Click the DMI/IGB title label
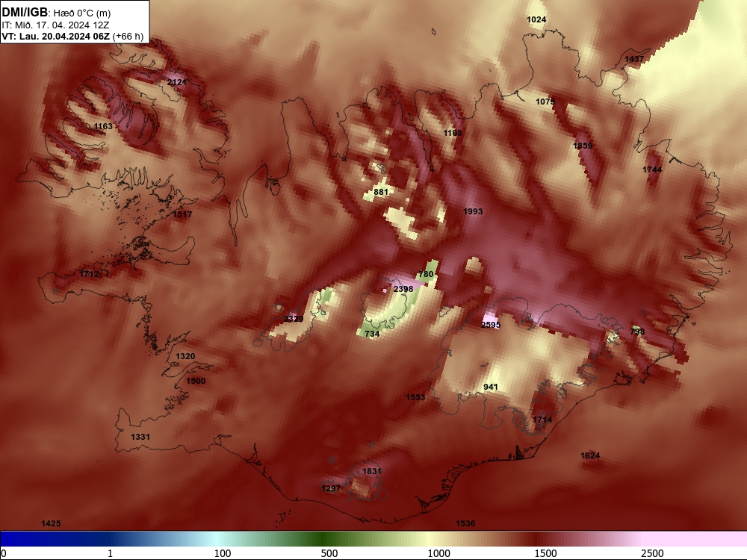The width and height of the screenshot is (747, 560). [25, 13]
